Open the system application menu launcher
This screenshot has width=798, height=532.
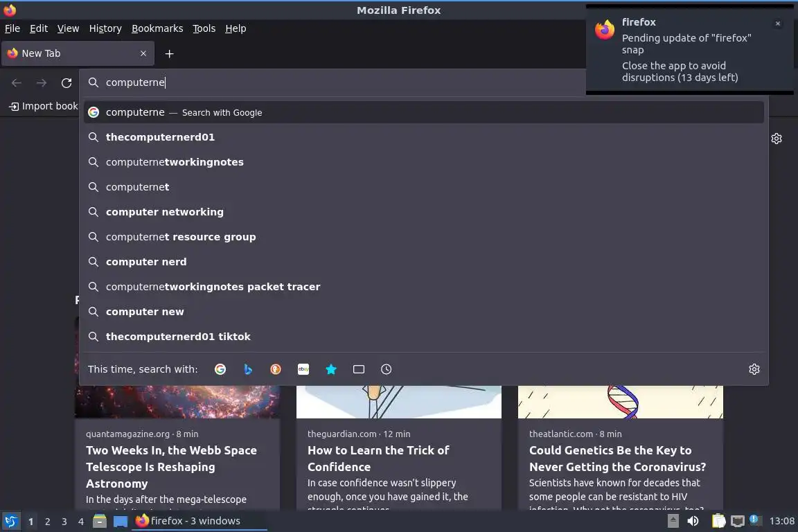[x=10, y=521]
